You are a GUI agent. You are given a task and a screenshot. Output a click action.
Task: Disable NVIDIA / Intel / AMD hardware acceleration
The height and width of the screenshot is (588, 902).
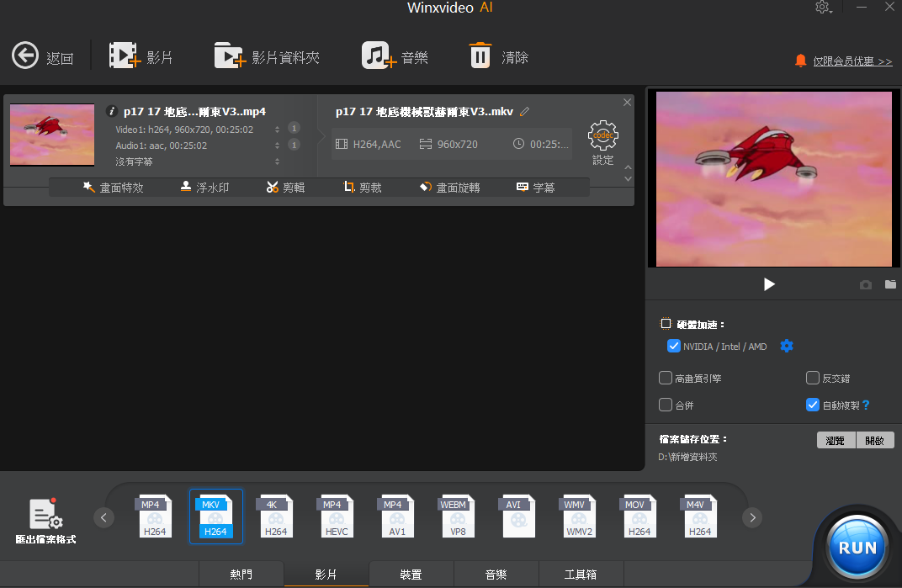click(673, 346)
